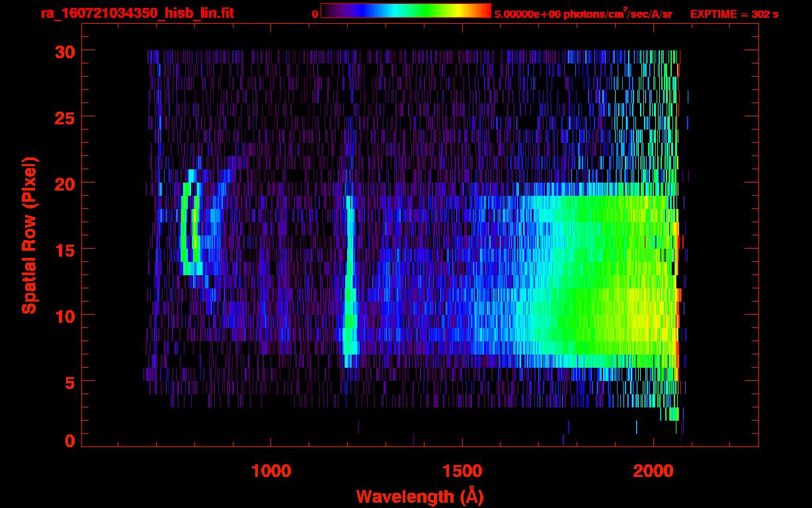Click the 1000 tick label on the wavelength axis

pos(271,471)
